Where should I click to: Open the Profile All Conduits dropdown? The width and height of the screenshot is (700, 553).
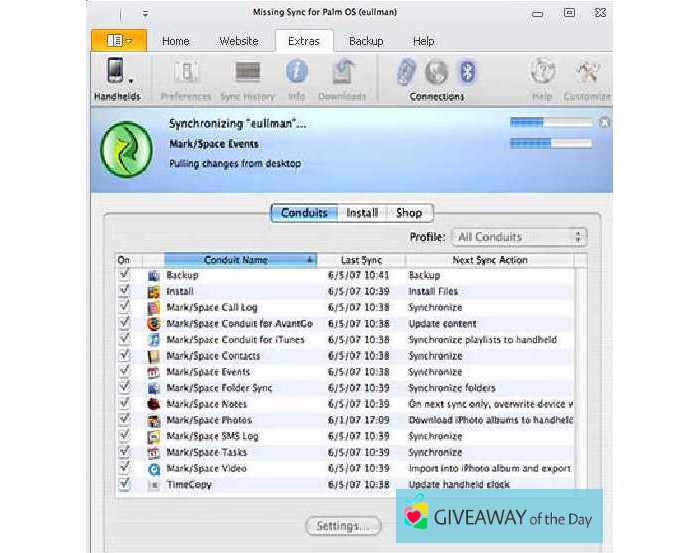click(x=519, y=237)
